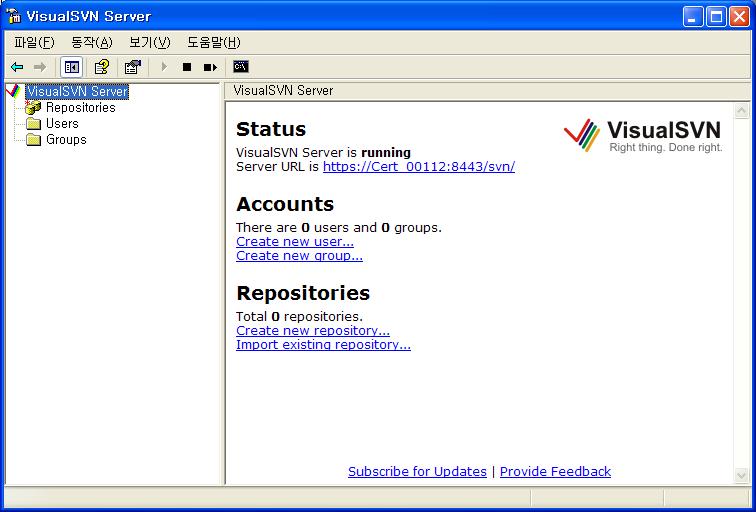Click the VisualSVN logo image
Screen dimensions: 756x512
(x=643, y=135)
